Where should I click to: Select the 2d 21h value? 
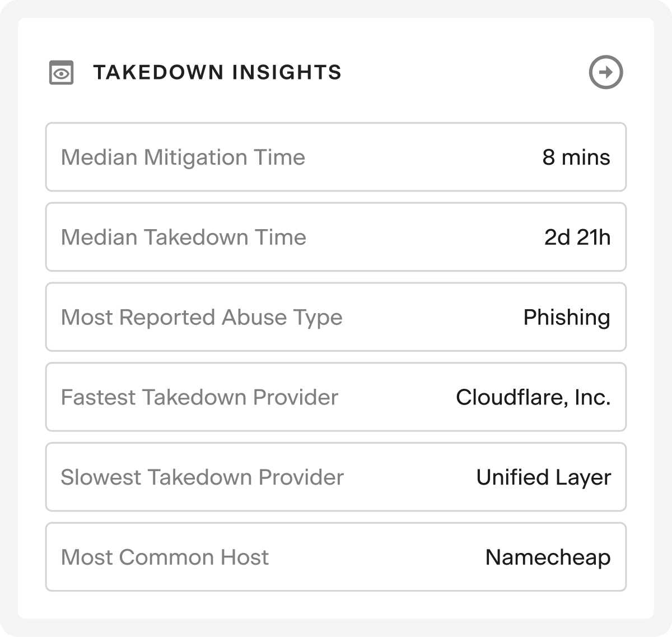(x=577, y=238)
